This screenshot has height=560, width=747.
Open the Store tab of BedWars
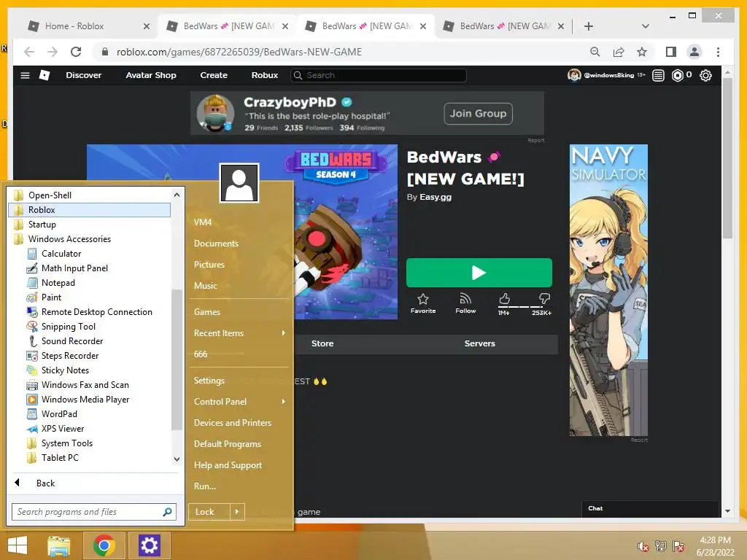(x=322, y=343)
